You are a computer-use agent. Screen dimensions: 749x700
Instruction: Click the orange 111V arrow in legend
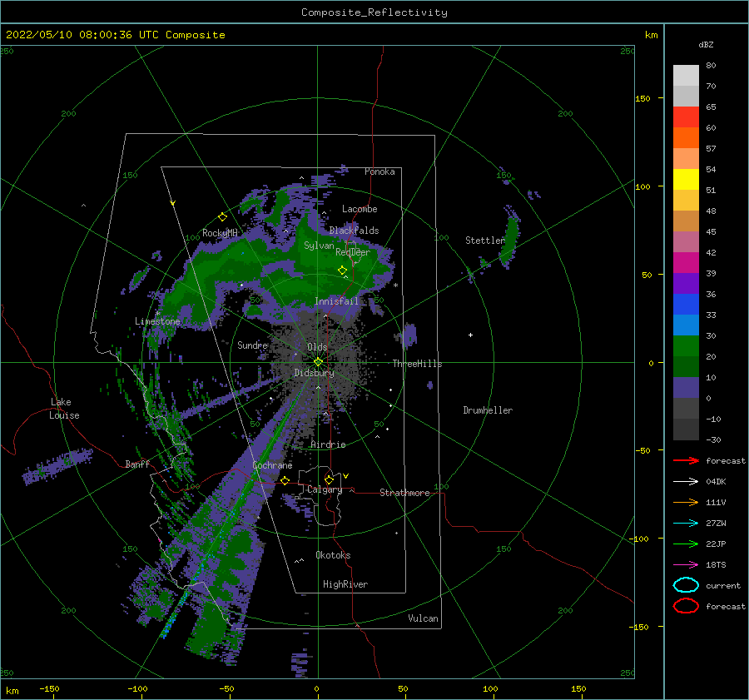[x=686, y=502]
